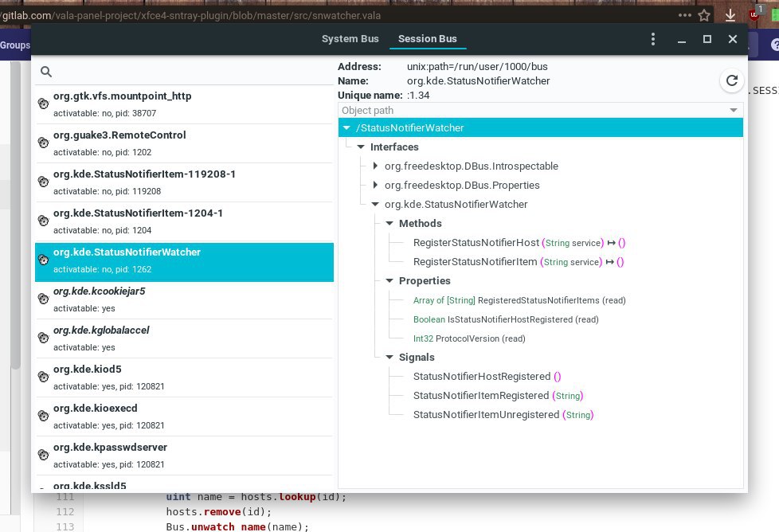Collapse the Signals section
This screenshot has height=532, width=779.
[389, 357]
